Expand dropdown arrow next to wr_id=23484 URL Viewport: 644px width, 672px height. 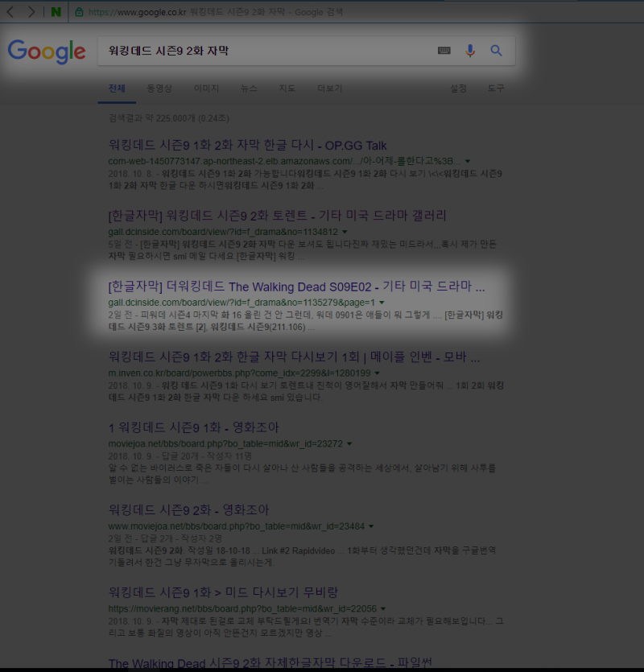click(371, 526)
